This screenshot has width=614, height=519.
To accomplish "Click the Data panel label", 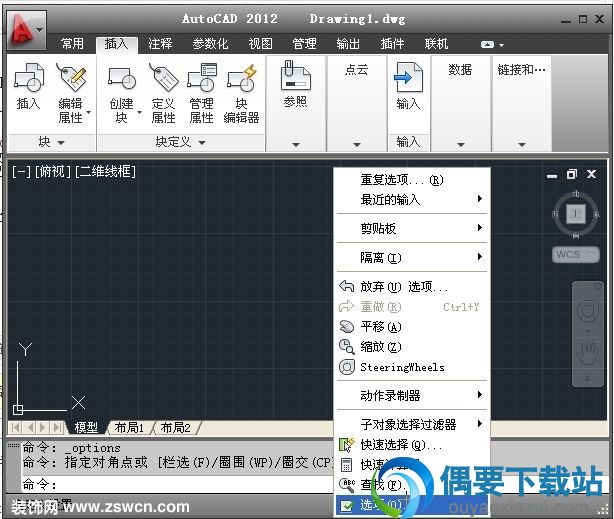I will click(x=460, y=70).
